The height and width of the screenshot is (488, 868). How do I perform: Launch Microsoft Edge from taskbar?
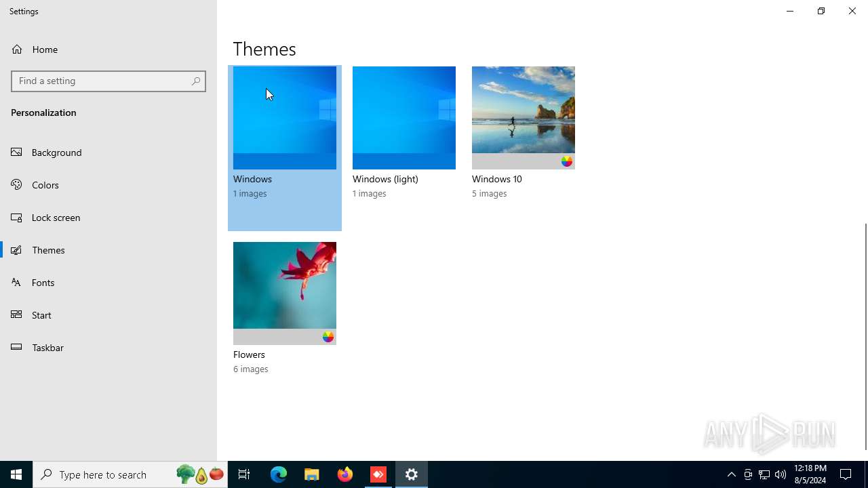point(279,474)
